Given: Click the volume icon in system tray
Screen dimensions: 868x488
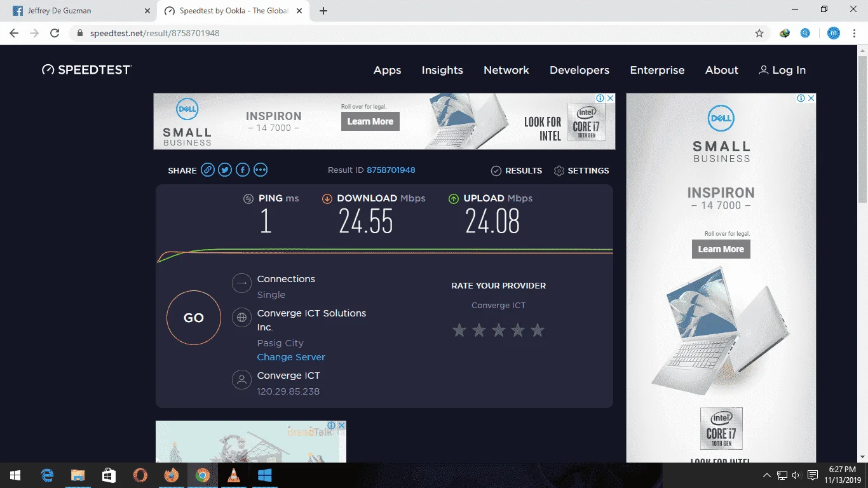Looking at the screenshot, I should tap(796, 475).
